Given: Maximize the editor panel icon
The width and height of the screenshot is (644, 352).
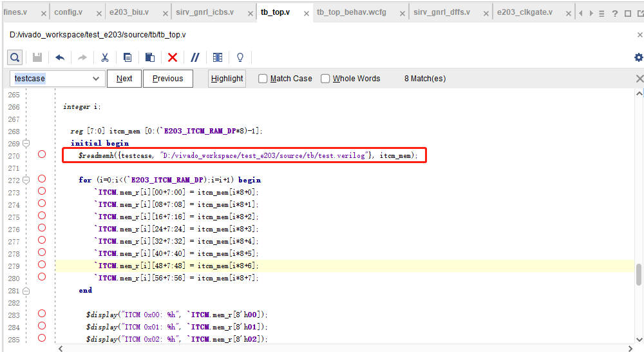Looking at the screenshot, I should pyautogui.click(x=628, y=14).
